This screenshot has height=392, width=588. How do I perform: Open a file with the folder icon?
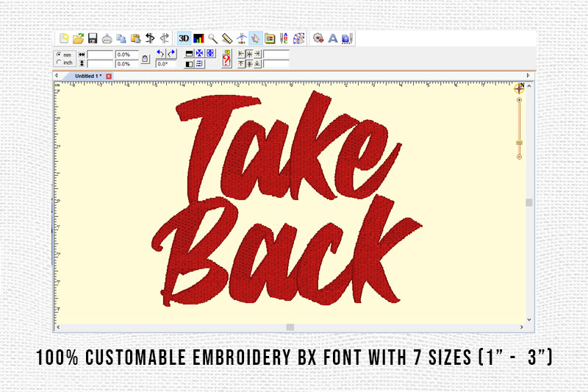78,38
